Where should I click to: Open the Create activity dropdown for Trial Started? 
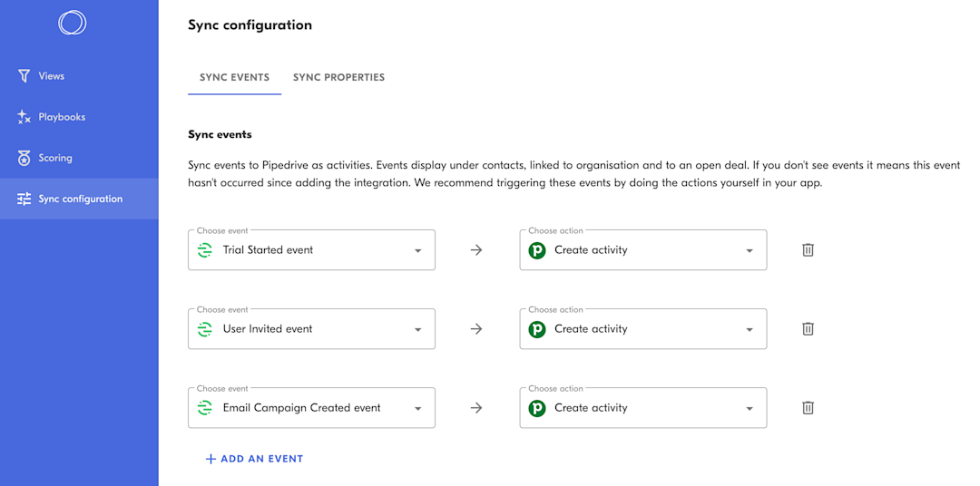tap(749, 251)
